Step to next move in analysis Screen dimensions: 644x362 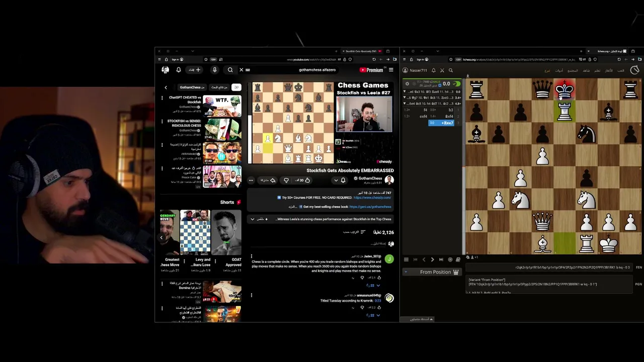coord(432,259)
